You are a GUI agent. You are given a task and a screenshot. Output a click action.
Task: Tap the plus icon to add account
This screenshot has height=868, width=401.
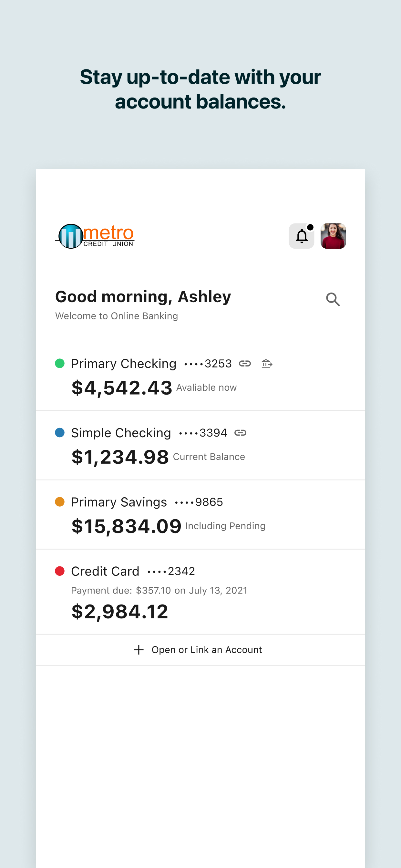[139, 650]
